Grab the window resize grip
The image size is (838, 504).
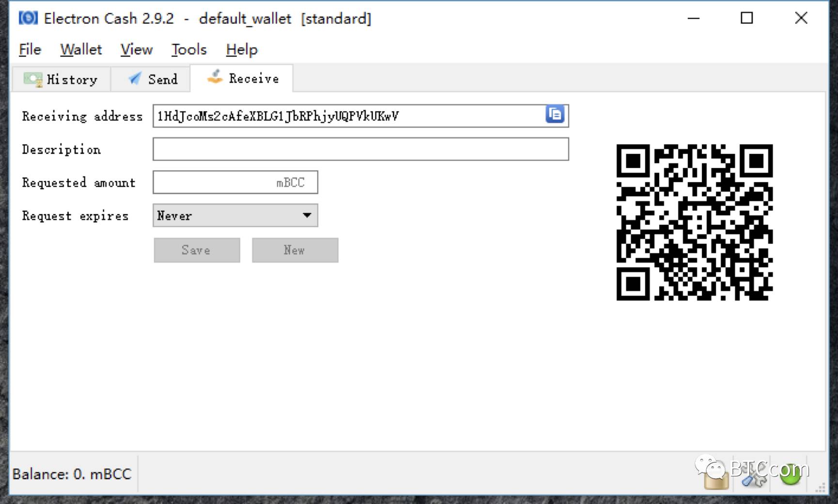(820, 488)
